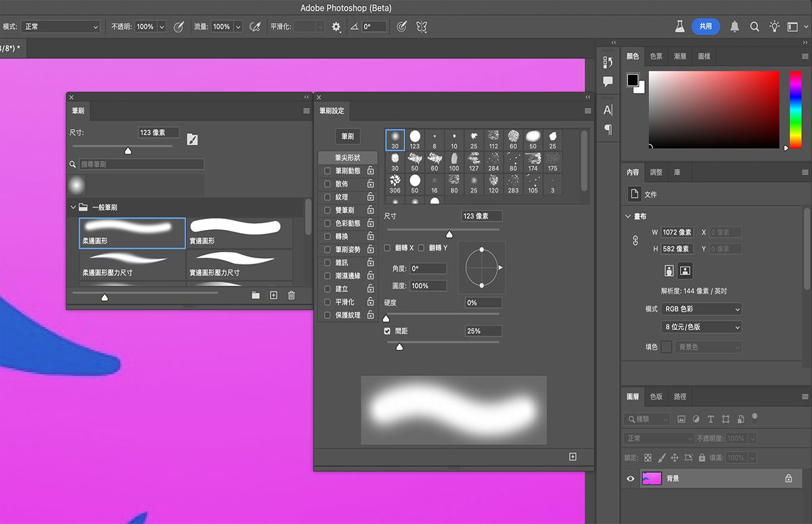Uncheck the 間距 spacing checkbox

tap(388, 331)
